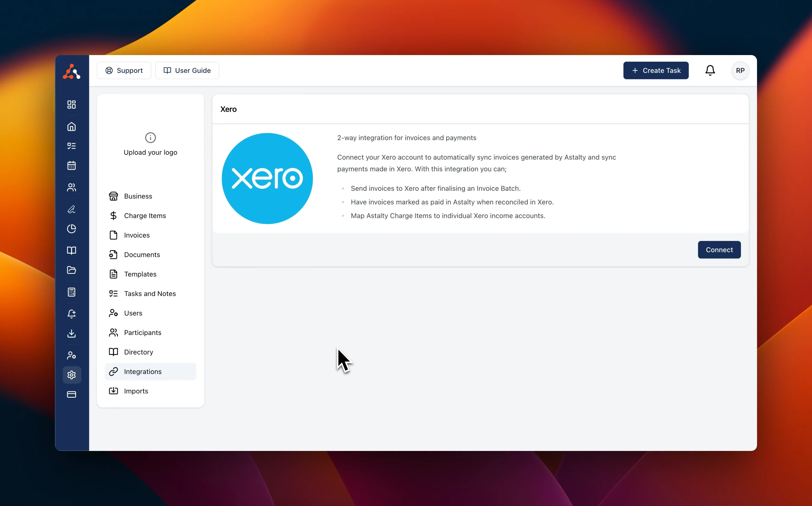Select Integrations in the settings menu
The image size is (812, 506).
(x=150, y=372)
